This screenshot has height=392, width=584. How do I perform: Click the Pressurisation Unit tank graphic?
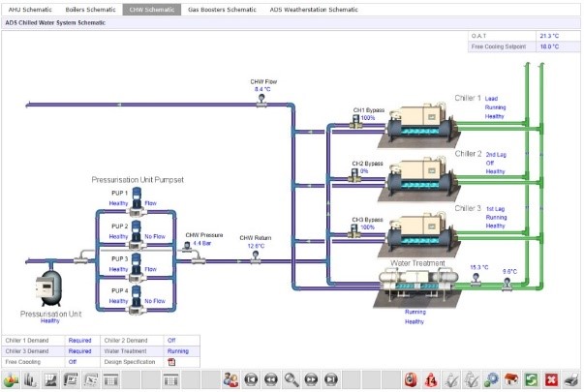coord(49,288)
